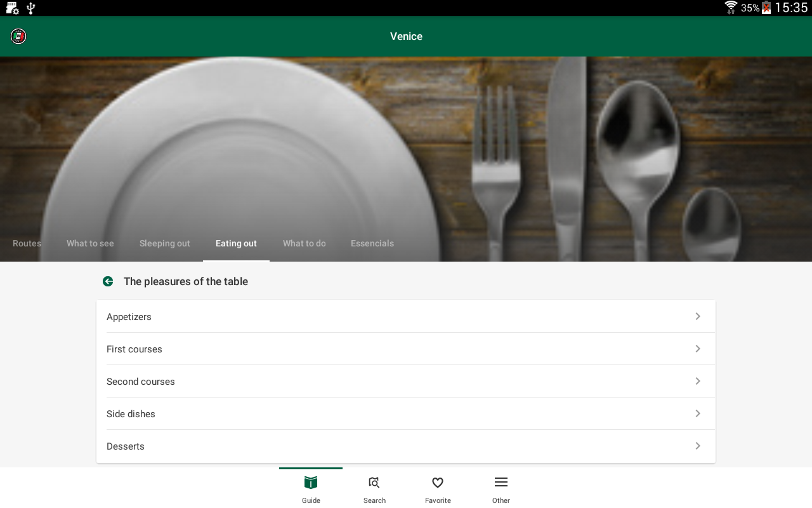Expand the Side dishes chevron
Viewport: 812px width, 508px height.
tap(698, 413)
